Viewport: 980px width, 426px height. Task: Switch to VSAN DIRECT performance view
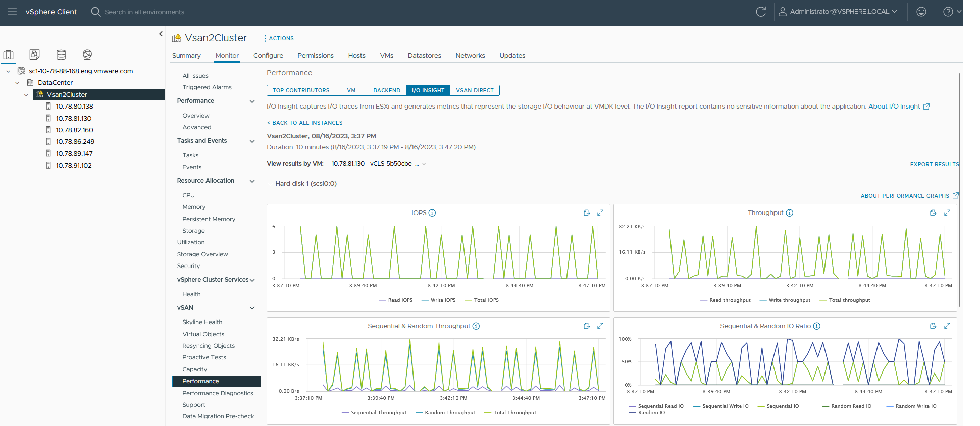[475, 90]
